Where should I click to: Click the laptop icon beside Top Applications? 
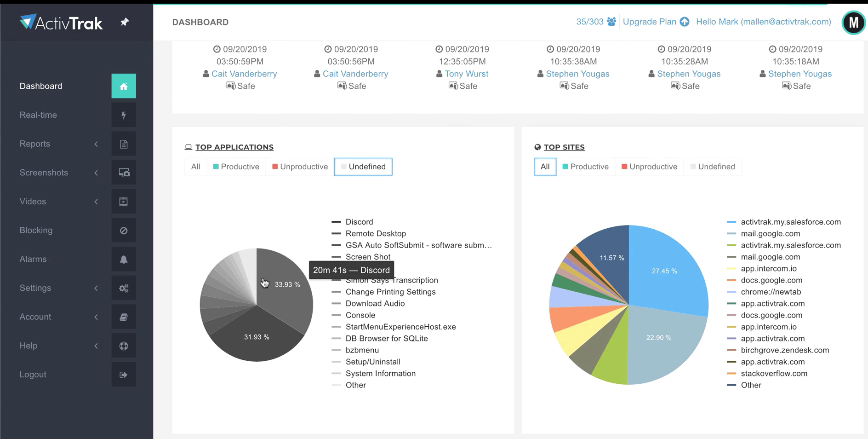click(x=188, y=147)
